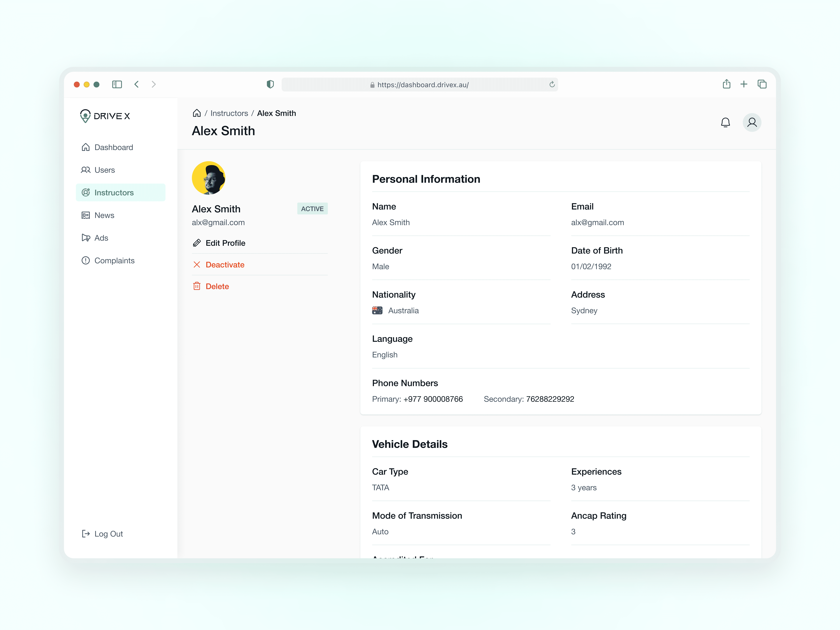Click Edit Profile button
Viewport: 840px width, 630px height.
(225, 243)
